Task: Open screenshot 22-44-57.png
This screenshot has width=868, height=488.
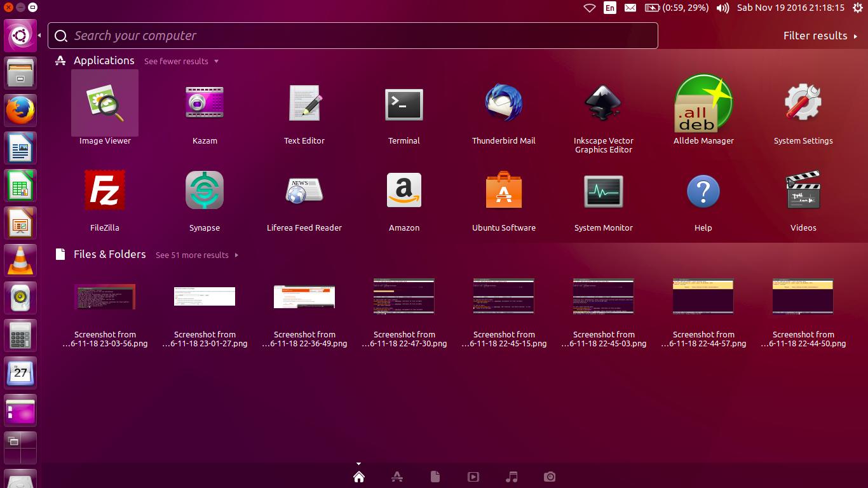Action: (703, 296)
